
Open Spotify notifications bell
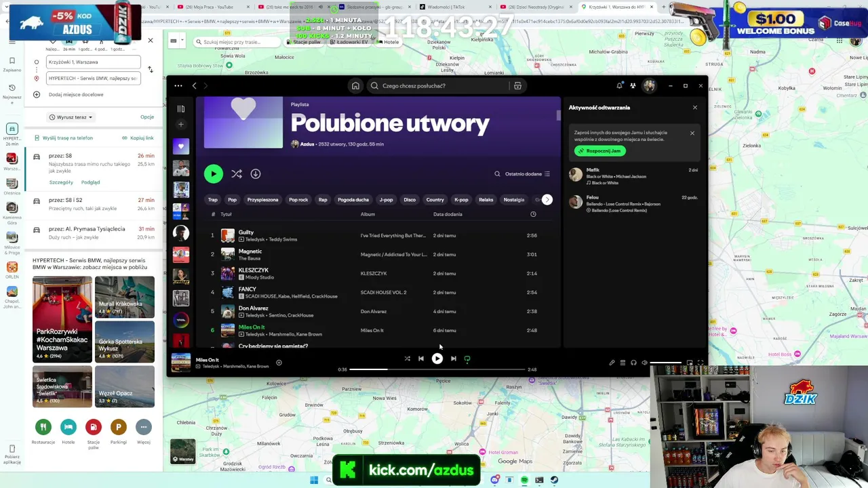[x=619, y=85]
